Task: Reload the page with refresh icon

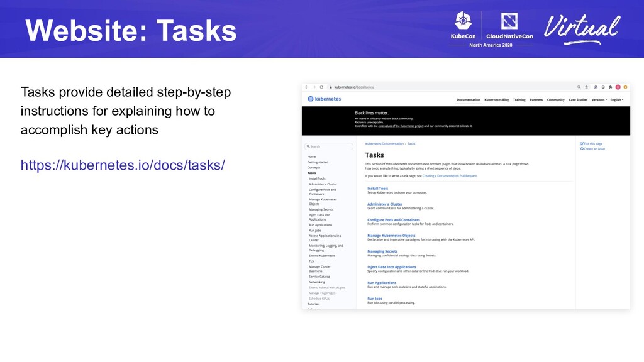Action: pyautogui.click(x=321, y=87)
